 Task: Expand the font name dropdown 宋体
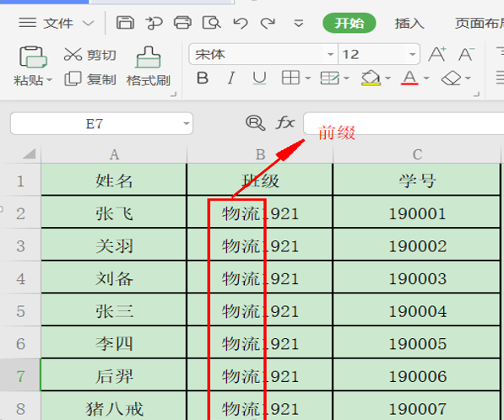coord(330,54)
